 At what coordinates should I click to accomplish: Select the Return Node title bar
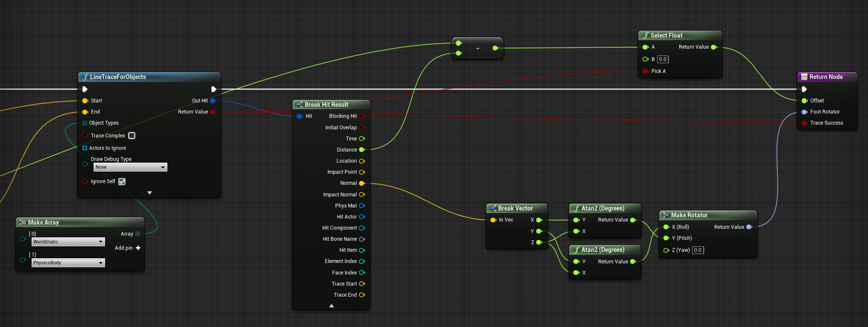(827, 77)
